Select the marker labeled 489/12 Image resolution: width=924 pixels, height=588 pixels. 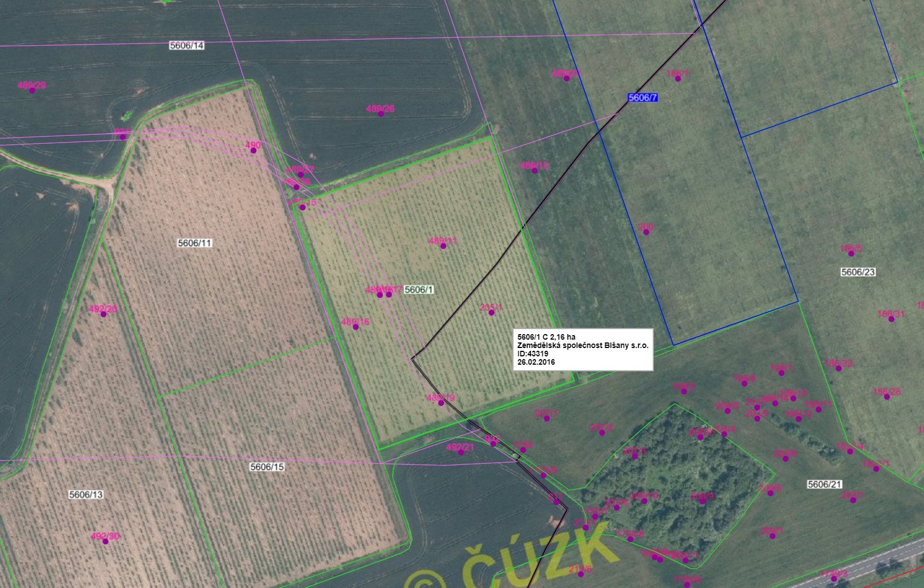pyautogui.click(x=535, y=170)
